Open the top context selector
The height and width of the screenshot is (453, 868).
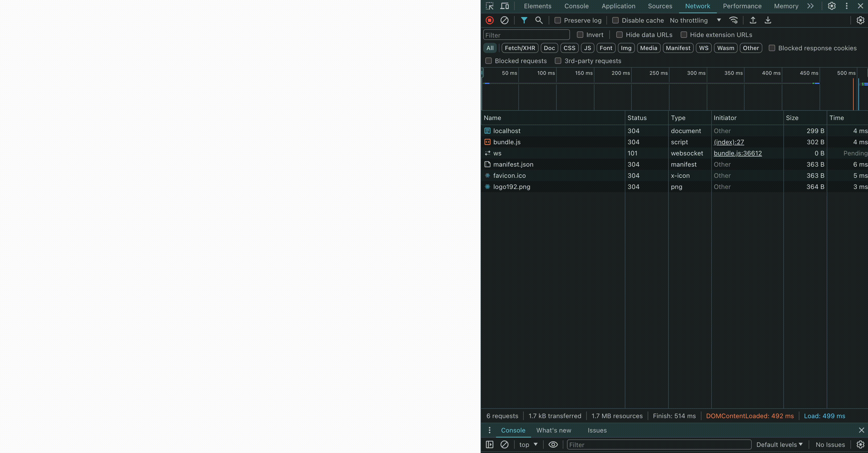point(528,444)
